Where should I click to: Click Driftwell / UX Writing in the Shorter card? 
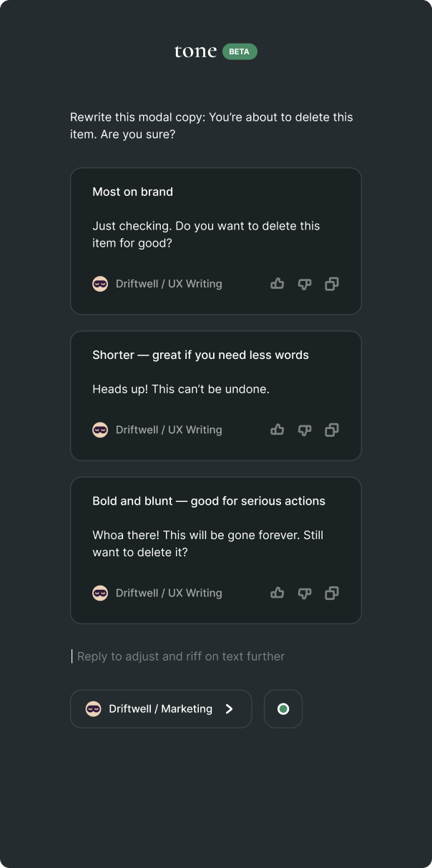169,430
